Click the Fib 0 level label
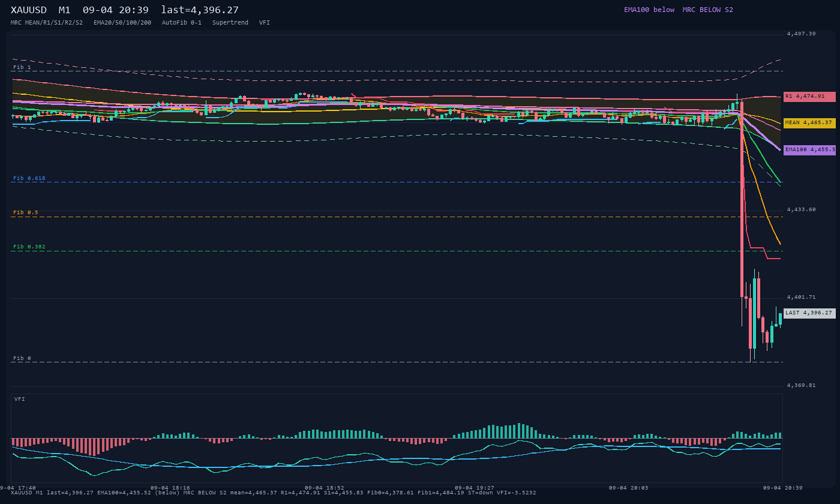Image resolution: width=840 pixels, height=504 pixels. [22, 358]
